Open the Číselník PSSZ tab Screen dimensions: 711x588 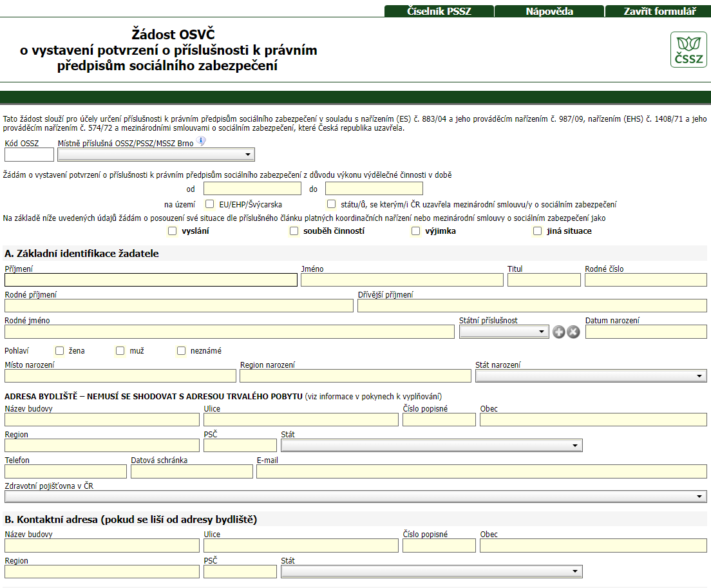[439, 12]
